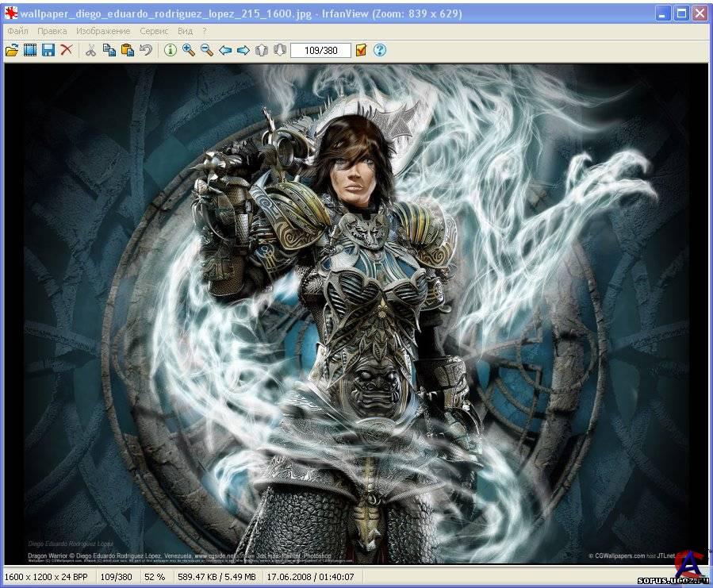
Task: Open the slideshow filmstrip icon
Action: coord(30,50)
